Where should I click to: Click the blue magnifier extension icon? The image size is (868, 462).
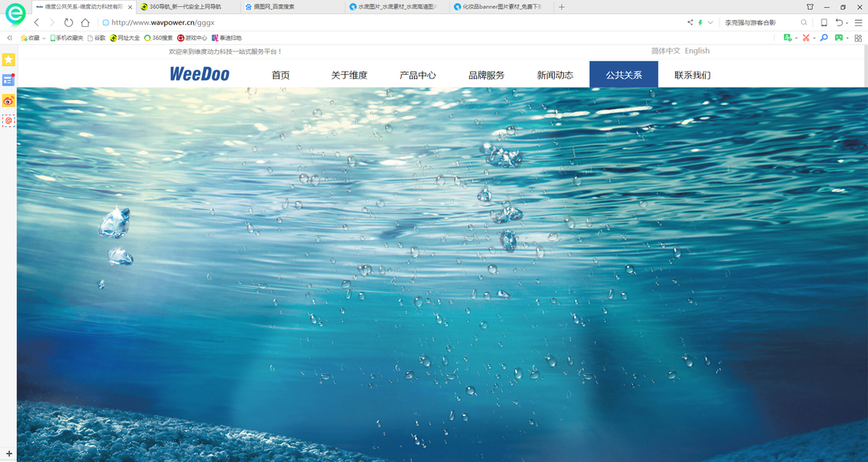pos(823,38)
